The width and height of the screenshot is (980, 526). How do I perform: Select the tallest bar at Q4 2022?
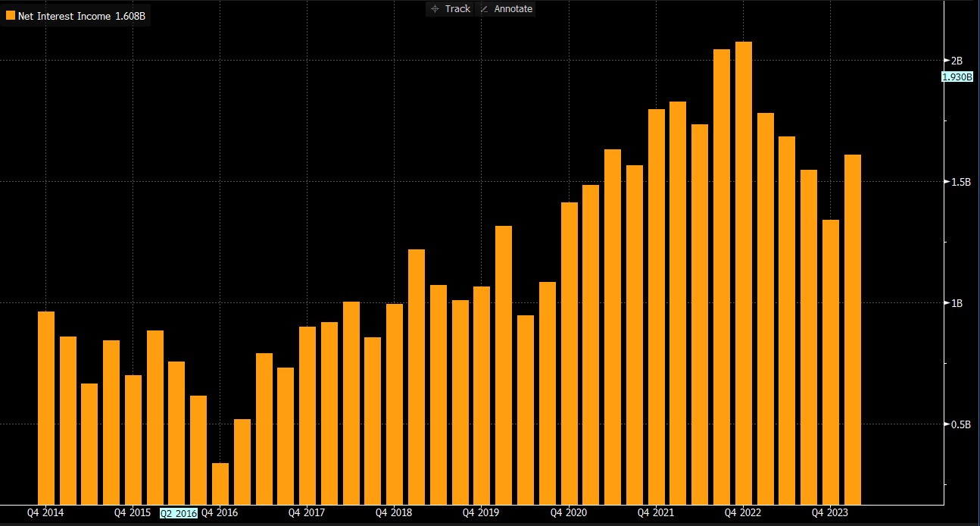pos(743,273)
